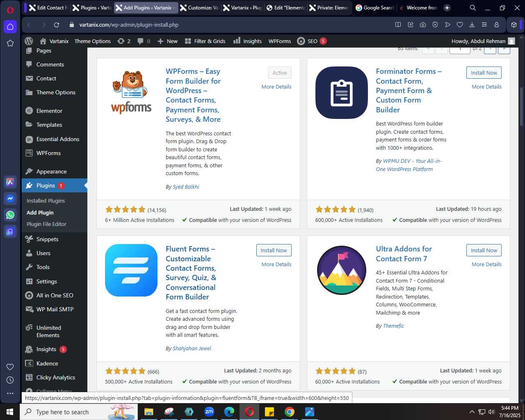Open a new browser tab

click(x=447, y=8)
